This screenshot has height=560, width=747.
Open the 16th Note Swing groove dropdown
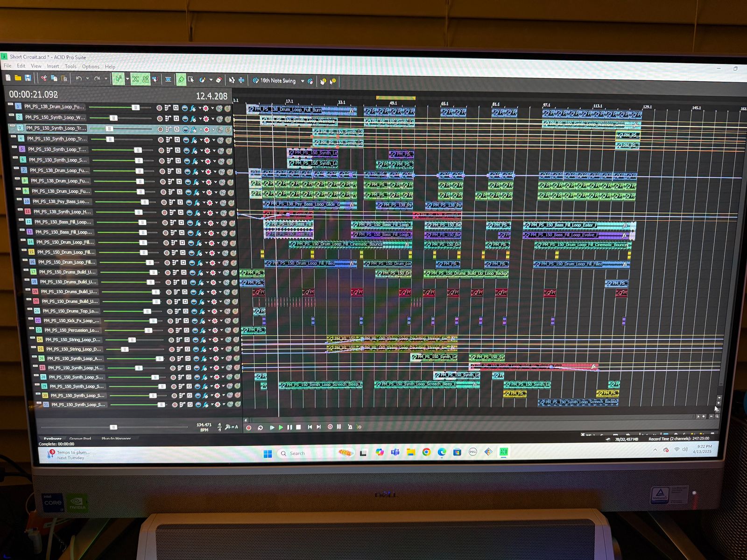(303, 81)
